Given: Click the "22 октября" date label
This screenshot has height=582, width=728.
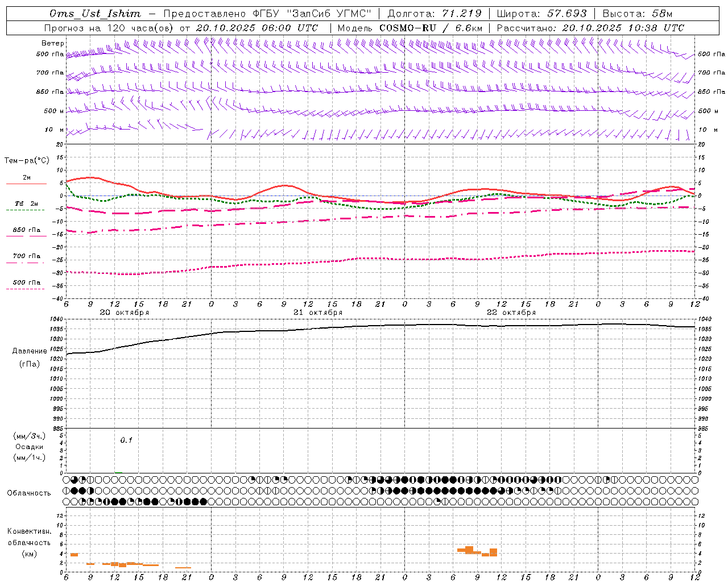Looking at the screenshot, I should coord(511,313).
